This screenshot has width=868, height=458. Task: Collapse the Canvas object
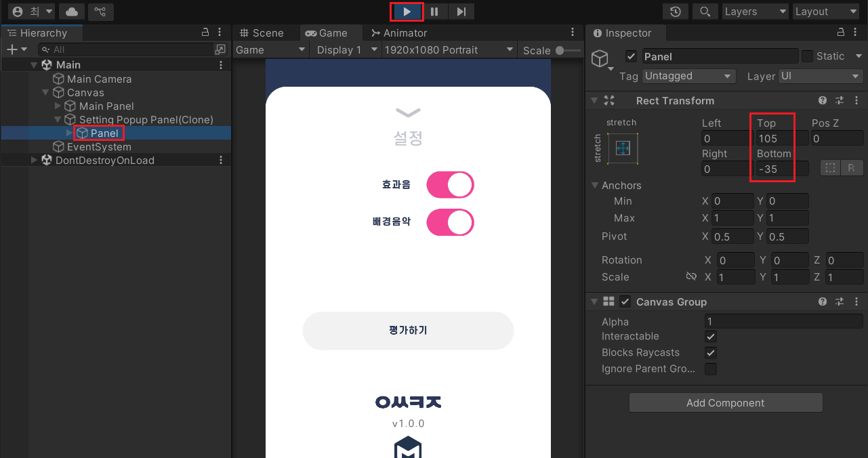[45, 92]
